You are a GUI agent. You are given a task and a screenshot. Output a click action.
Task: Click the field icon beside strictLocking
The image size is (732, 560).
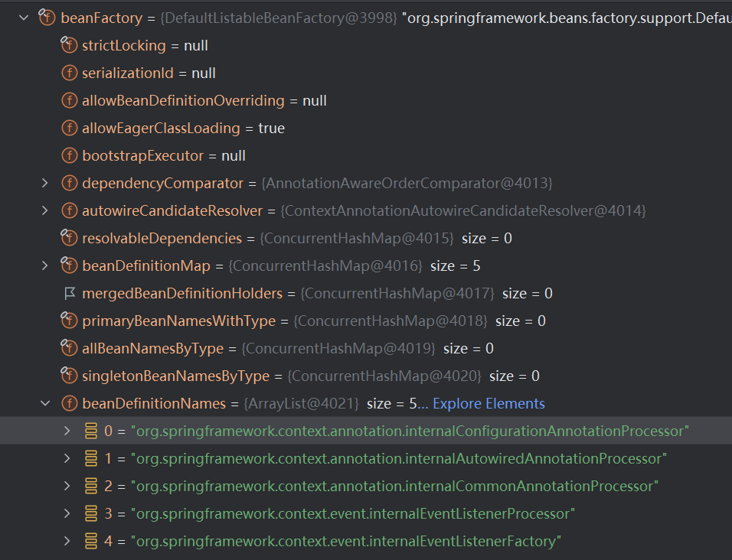pyautogui.click(x=69, y=46)
